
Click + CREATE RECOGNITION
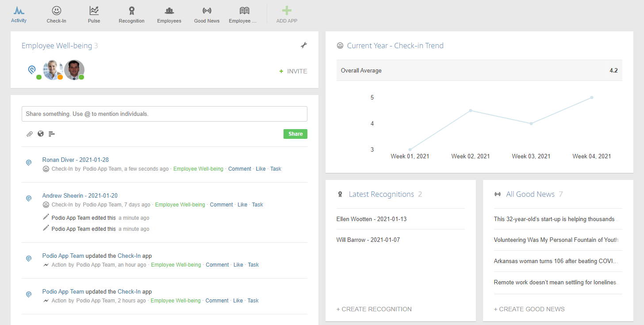tap(374, 309)
